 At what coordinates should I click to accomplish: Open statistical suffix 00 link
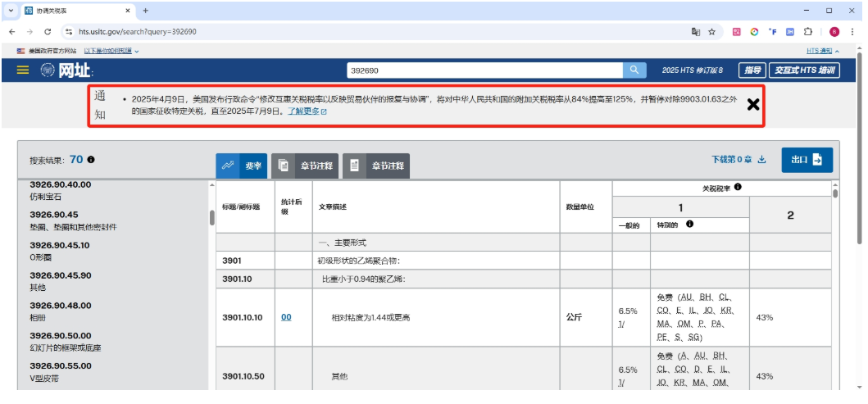[286, 317]
